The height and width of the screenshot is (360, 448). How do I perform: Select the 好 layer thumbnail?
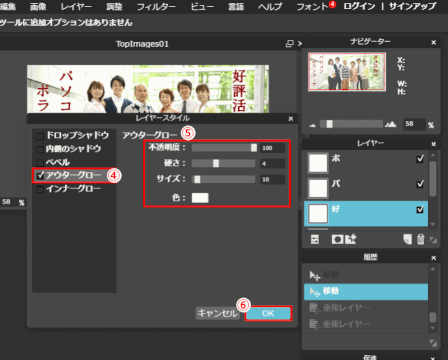[x=318, y=213]
